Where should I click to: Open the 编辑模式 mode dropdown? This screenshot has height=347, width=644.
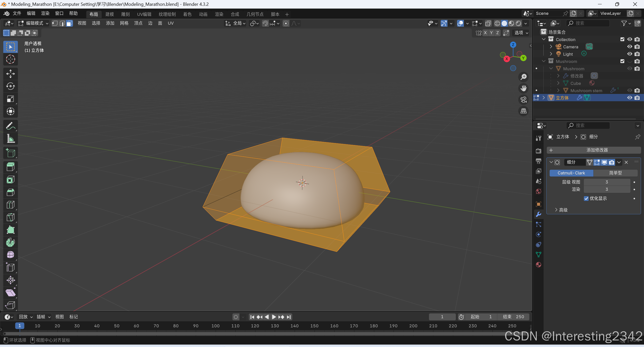[33, 23]
